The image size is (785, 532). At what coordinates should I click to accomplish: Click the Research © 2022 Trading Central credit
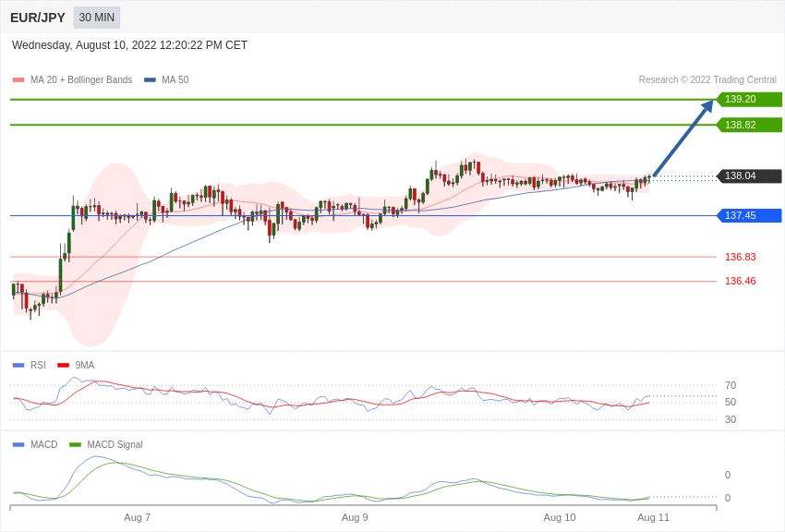click(707, 80)
